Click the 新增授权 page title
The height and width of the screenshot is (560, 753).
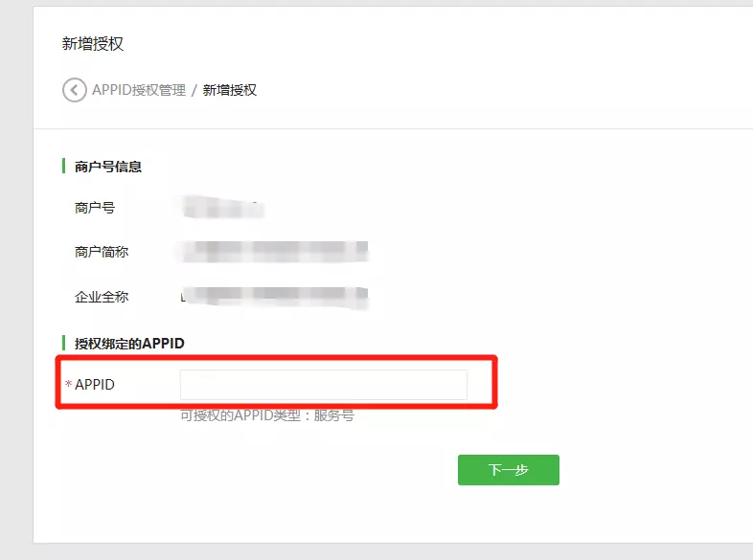(93, 44)
